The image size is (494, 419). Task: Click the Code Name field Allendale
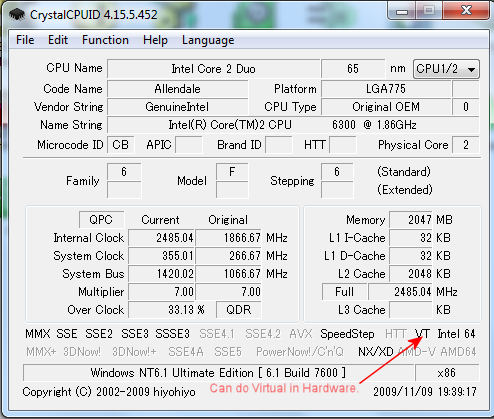[178, 89]
